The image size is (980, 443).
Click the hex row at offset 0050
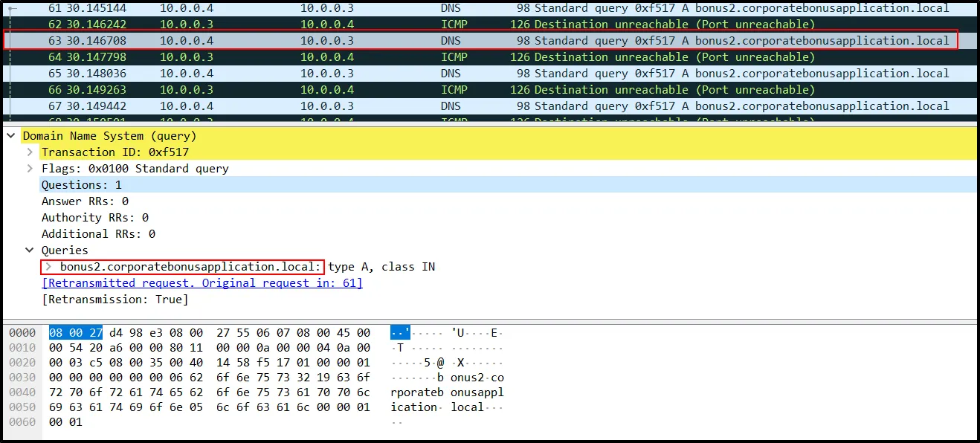[210, 407]
